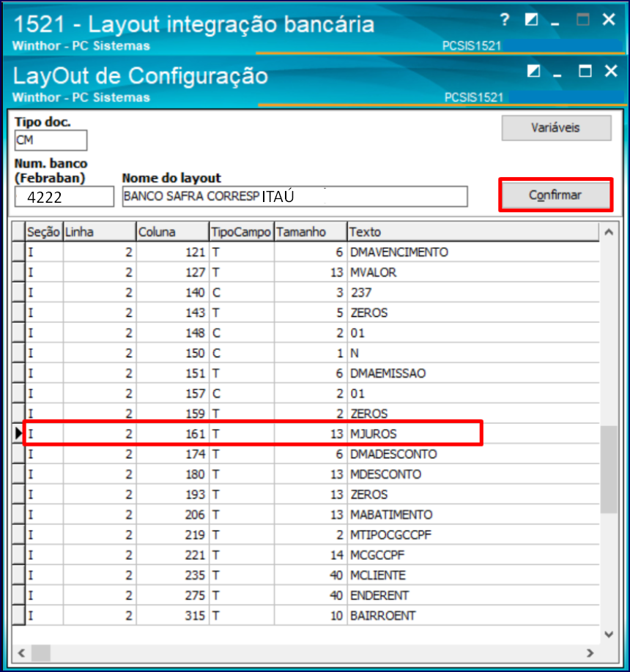Click the Linha column header

point(100,232)
